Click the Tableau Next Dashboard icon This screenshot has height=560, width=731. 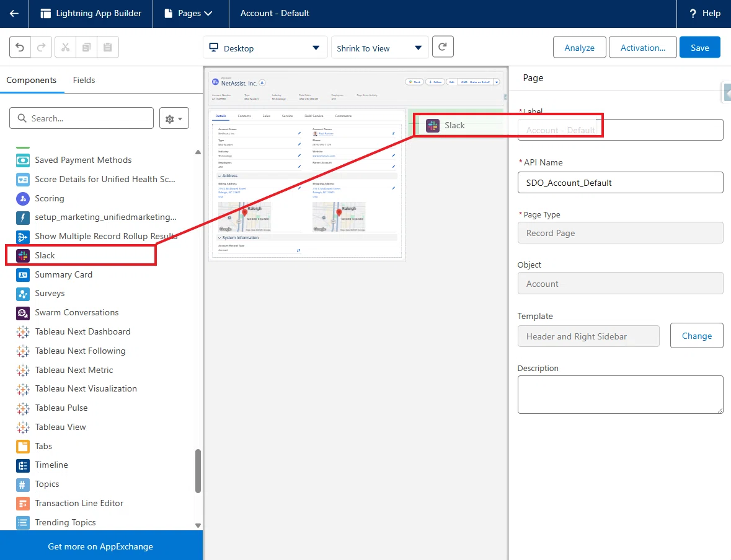(x=23, y=331)
